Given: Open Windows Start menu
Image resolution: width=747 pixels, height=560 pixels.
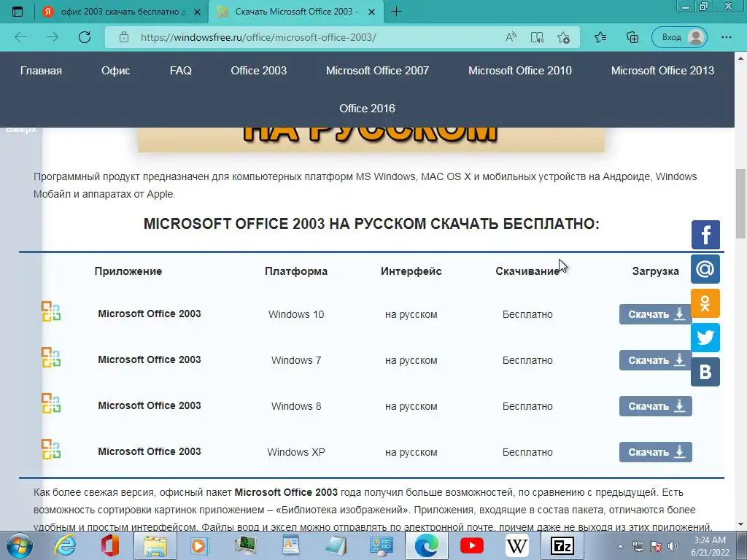Looking at the screenshot, I should tap(18, 545).
